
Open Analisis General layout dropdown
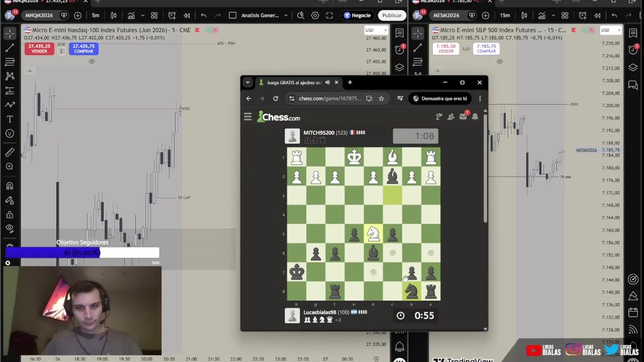tap(264, 15)
